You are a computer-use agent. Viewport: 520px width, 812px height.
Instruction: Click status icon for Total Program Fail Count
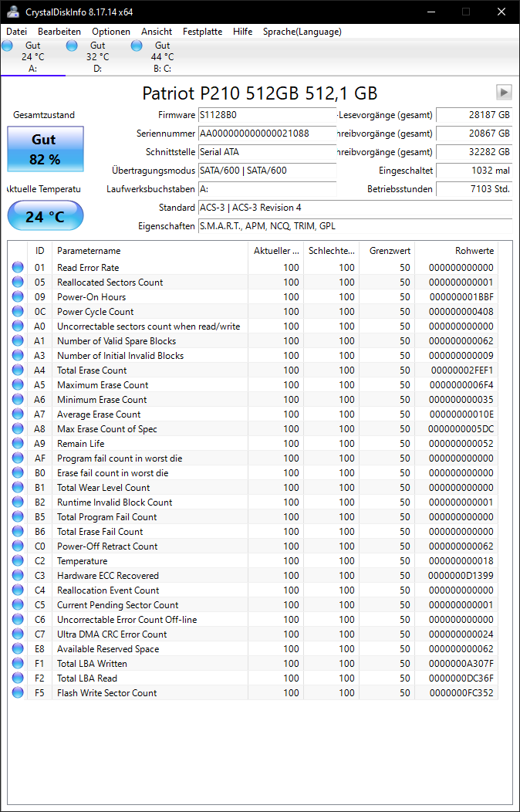tap(18, 517)
